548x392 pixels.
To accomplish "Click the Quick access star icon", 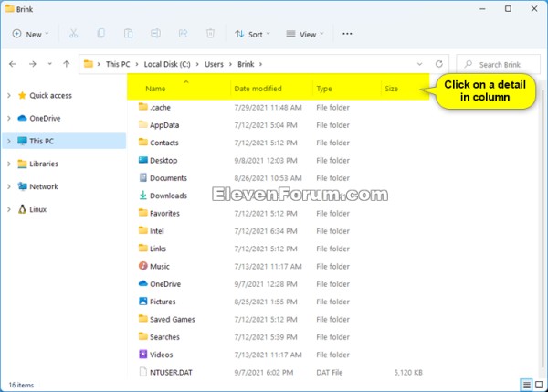I will [x=22, y=95].
